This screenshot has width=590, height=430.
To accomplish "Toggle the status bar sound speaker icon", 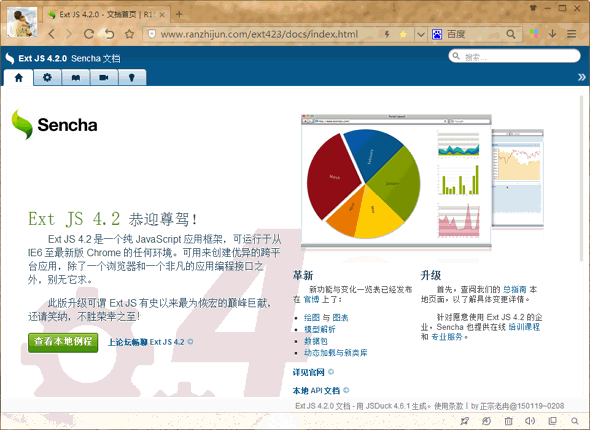I will [530, 421].
